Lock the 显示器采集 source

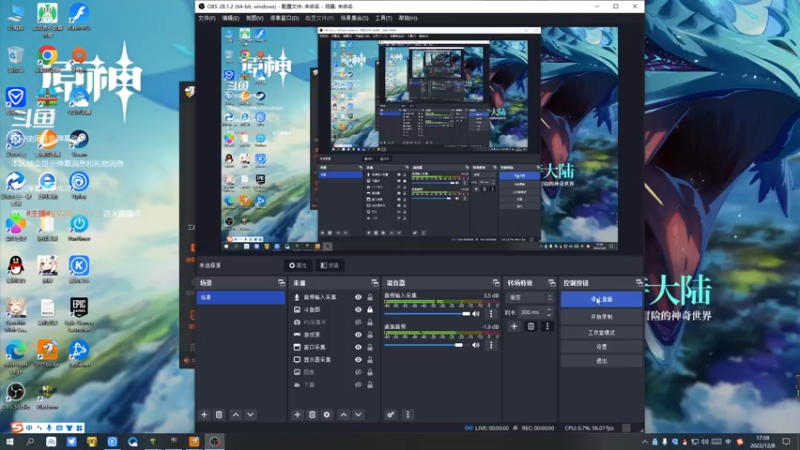click(x=370, y=360)
